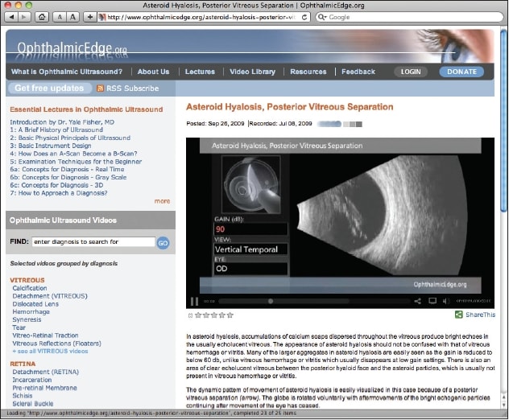Open How to Approach a Diagnosis lecture
The height and width of the screenshot is (420, 509).
click(59, 193)
